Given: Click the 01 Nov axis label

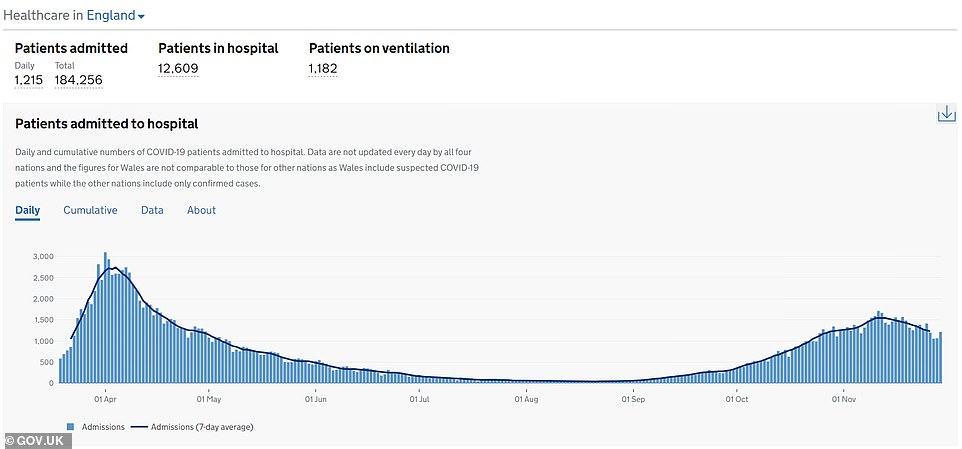Looking at the screenshot, I should (x=842, y=398).
